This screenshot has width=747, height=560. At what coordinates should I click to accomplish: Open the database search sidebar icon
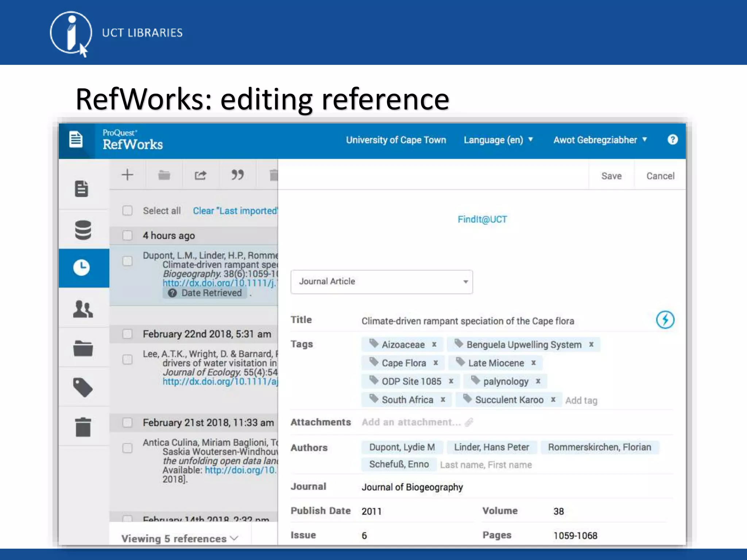(x=83, y=230)
